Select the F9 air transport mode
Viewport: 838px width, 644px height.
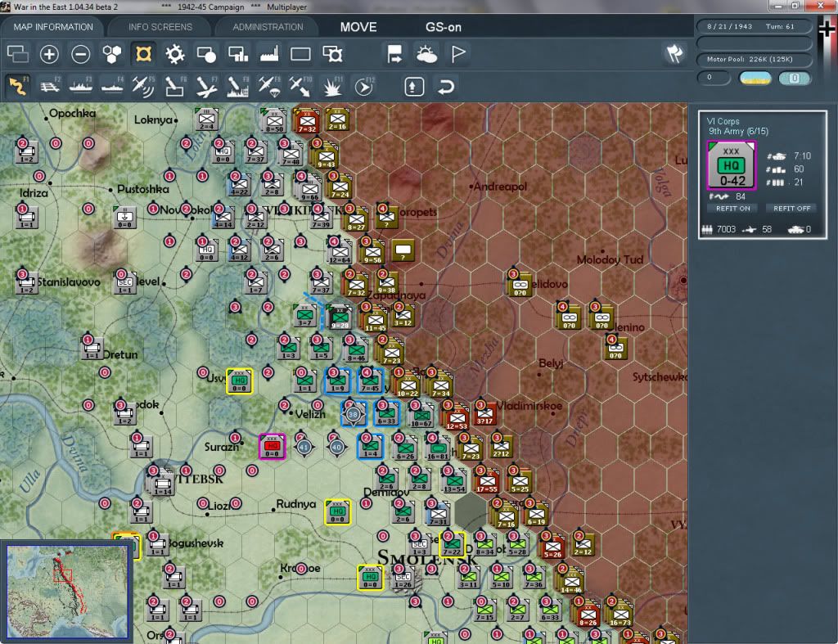269,86
